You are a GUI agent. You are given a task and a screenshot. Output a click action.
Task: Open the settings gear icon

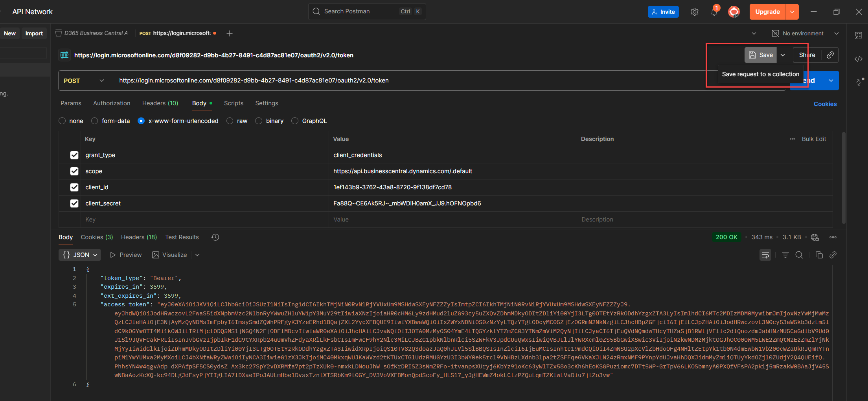[x=695, y=12]
